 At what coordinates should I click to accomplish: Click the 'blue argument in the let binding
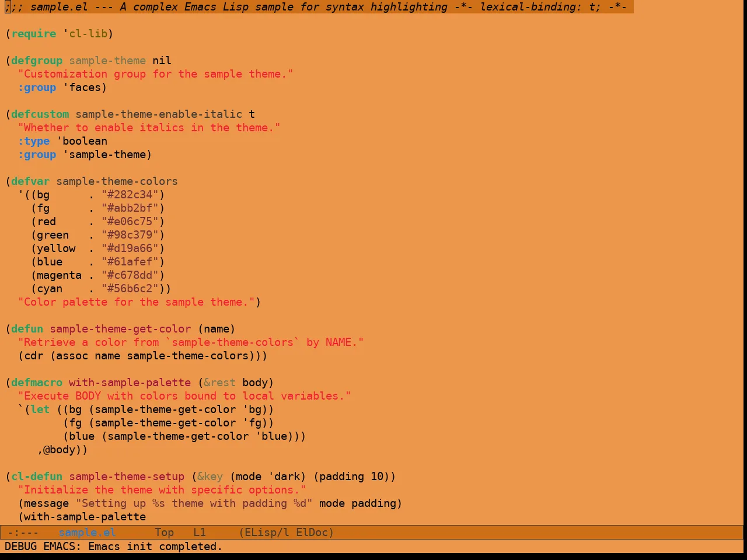pyautogui.click(x=271, y=436)
